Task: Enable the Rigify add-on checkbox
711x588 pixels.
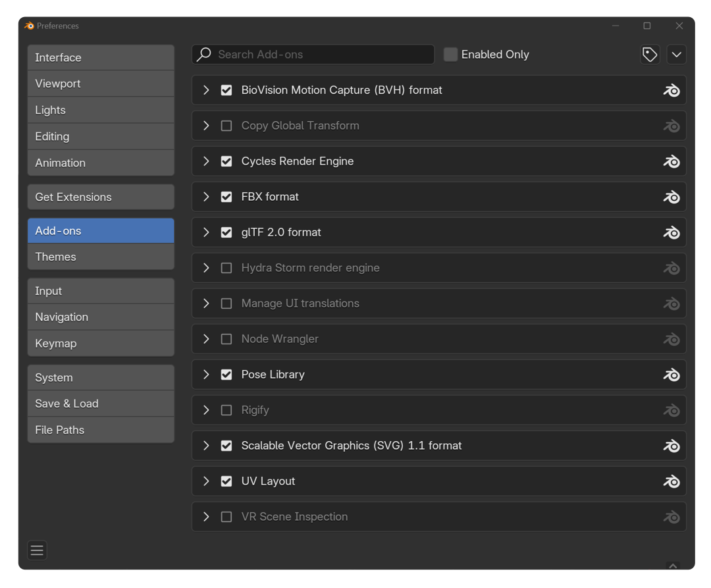Action: click(226, 410)
